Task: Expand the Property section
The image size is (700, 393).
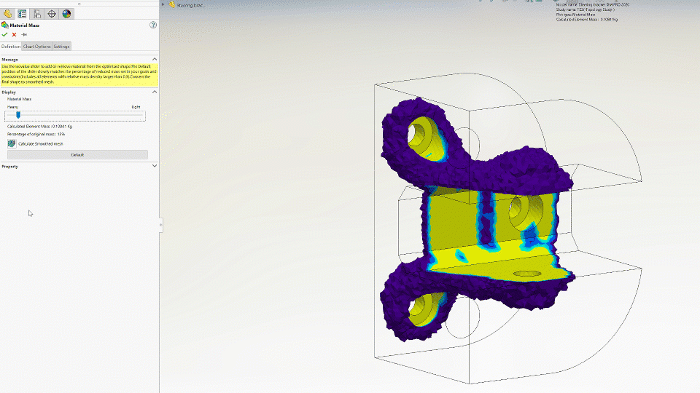Action: pyautogui.click(x=154, y=166)
